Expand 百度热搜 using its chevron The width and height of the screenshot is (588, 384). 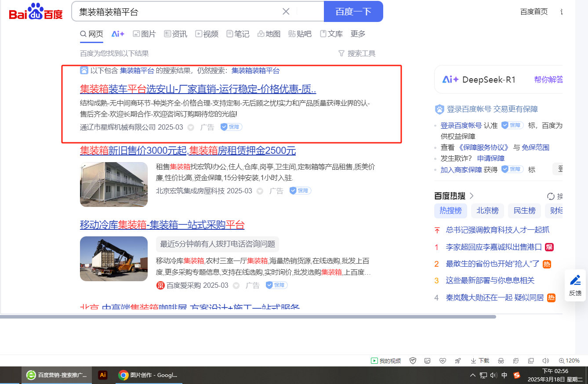[x=472, y=196]
